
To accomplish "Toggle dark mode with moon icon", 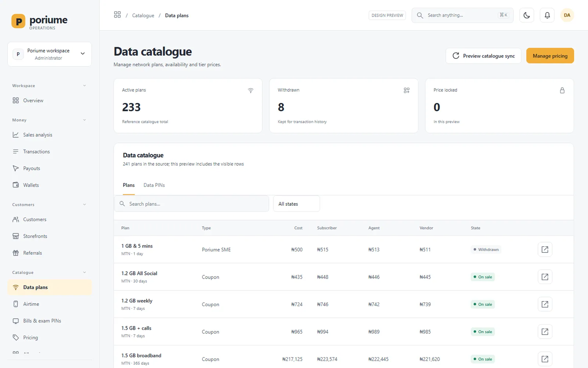I will tap(527, 15).
